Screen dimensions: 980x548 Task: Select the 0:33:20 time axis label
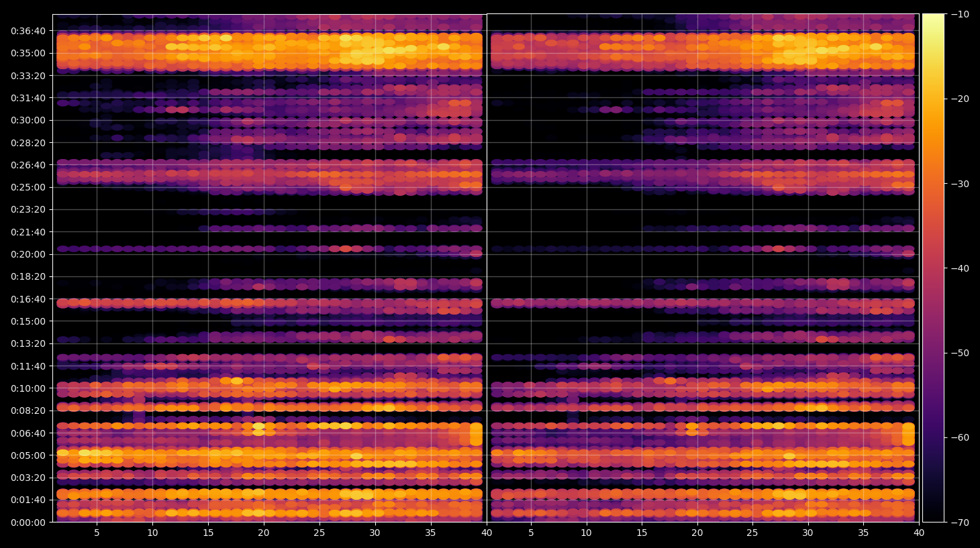pyautogui.click(x=28, y=76)
